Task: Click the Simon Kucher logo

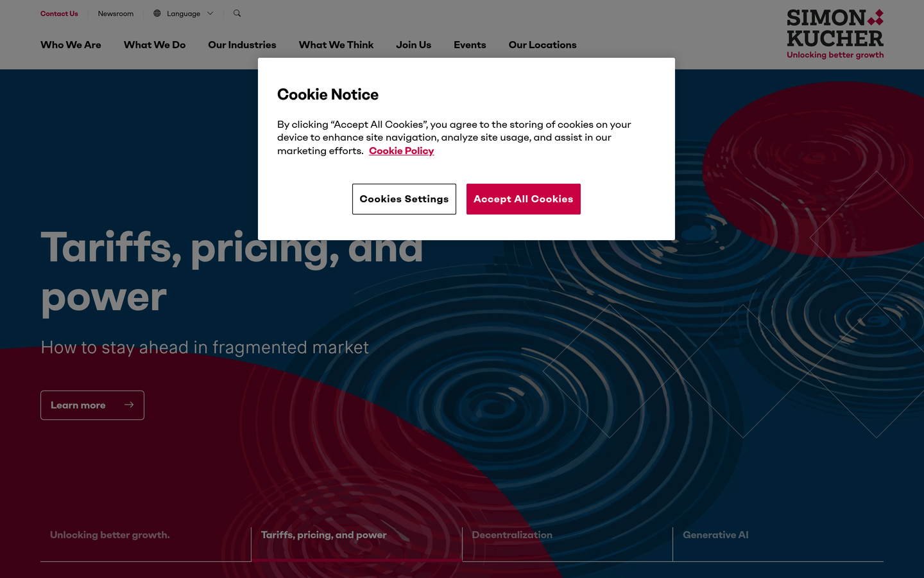Action: tap(835, 34)
